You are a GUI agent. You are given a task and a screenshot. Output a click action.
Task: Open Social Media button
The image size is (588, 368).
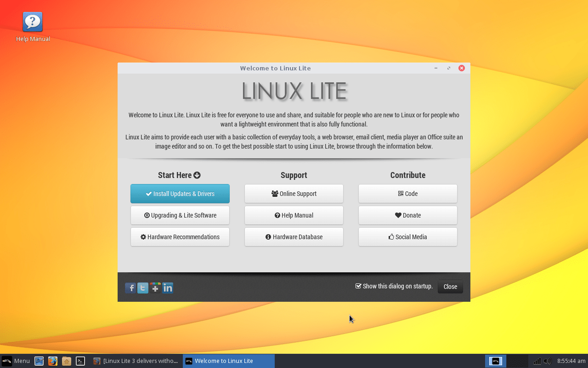tap(408, 237)
